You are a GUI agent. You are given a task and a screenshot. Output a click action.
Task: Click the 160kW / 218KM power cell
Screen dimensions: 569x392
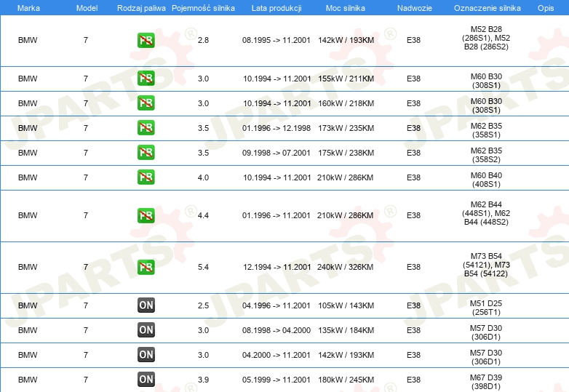pyautogui.click(x=346, y=103)
